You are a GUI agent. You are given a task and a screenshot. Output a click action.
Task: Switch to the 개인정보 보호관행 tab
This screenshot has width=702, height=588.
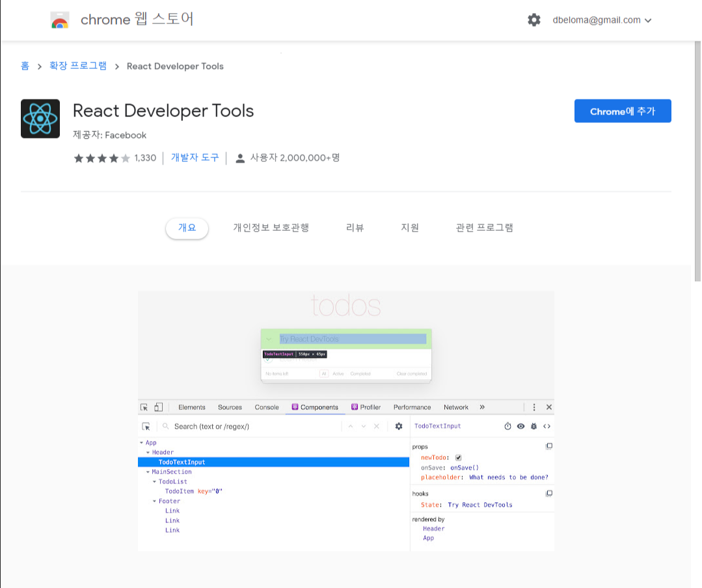(x=271, y=228)
